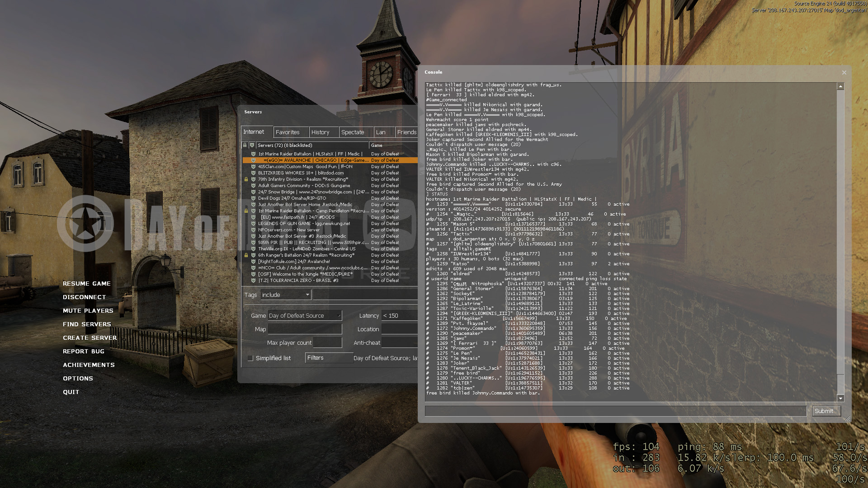Click the VAC shield column header icon
The width and height of the screenshot is (868, 488).
tap(252, 145)
